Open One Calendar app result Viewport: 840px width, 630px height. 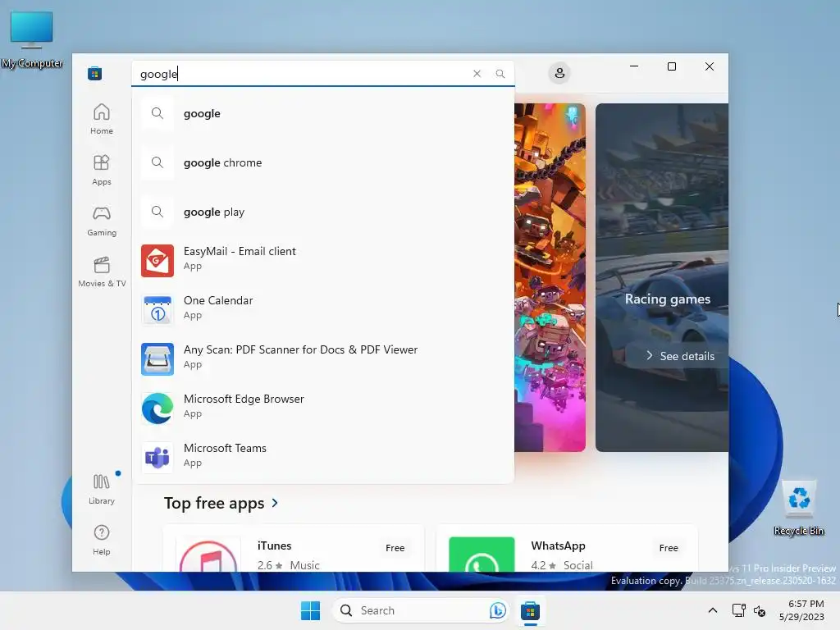323,310
